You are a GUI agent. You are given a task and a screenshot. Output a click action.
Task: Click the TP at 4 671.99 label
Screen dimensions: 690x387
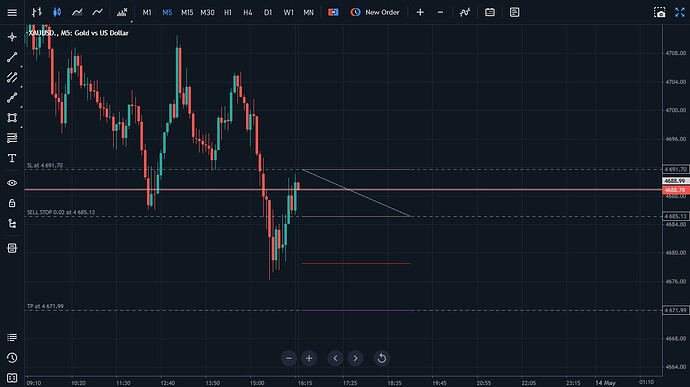pyautogui.click(x=45, y=306)
